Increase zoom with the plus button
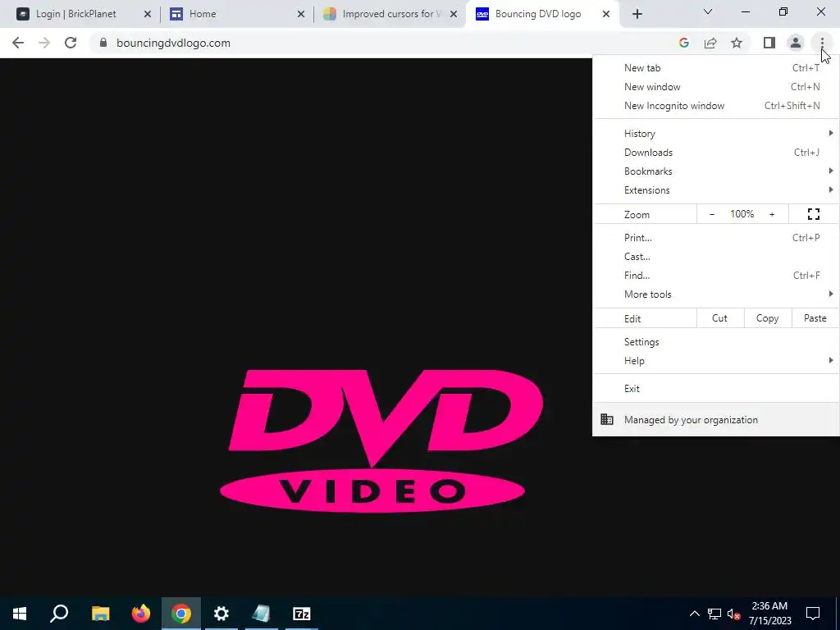840x630 pixels. point(772,214)
